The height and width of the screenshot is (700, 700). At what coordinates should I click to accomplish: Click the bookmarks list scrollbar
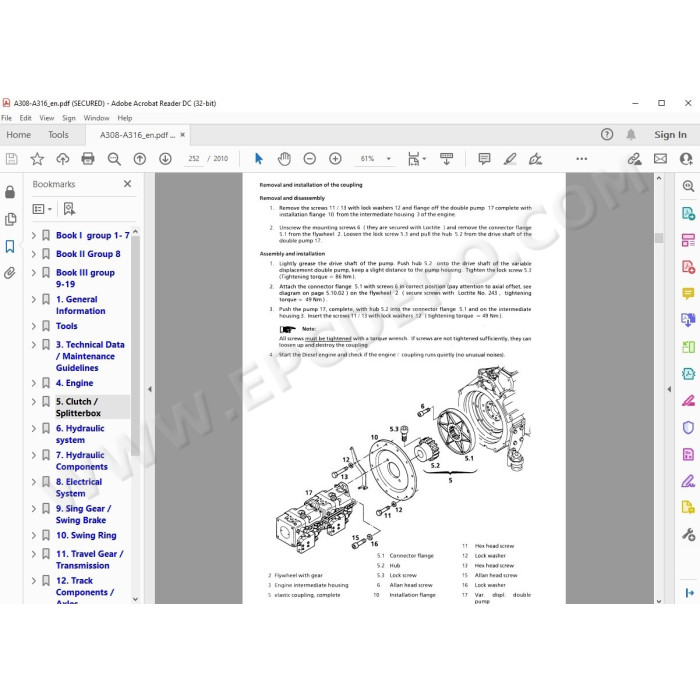click(135, 346)
